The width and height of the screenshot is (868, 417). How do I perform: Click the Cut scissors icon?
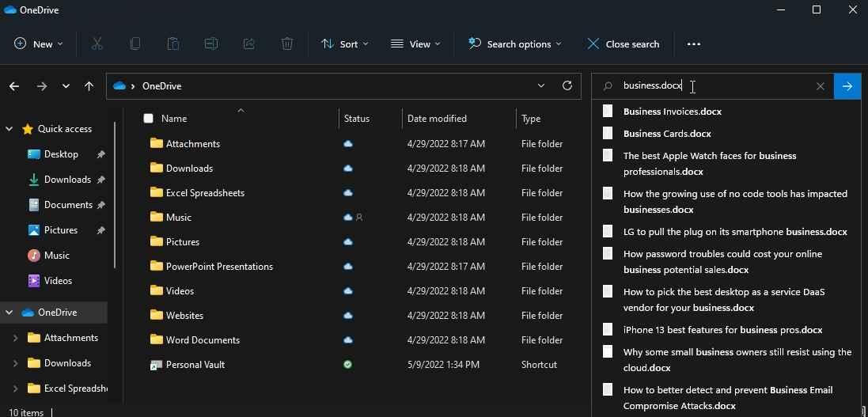click(x=97, y=44)
